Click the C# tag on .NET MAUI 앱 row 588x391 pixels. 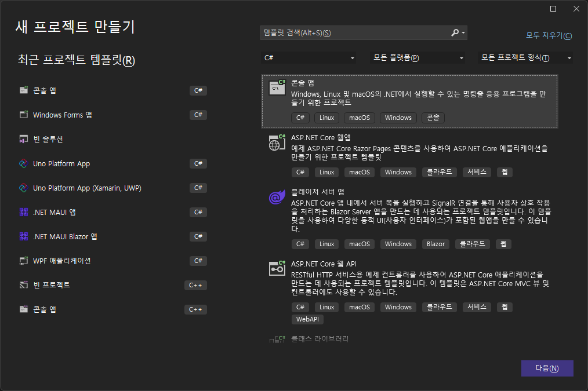198,212
